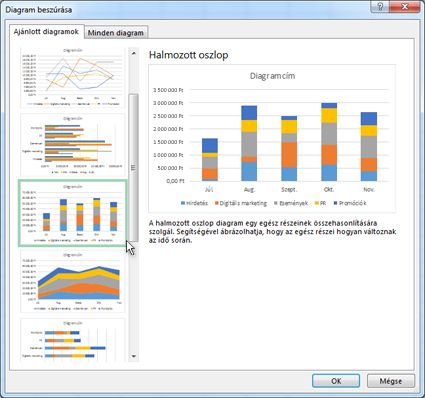Pick the stacked bar chart thumbnail
Screen dimensions: 425x398
72,340
